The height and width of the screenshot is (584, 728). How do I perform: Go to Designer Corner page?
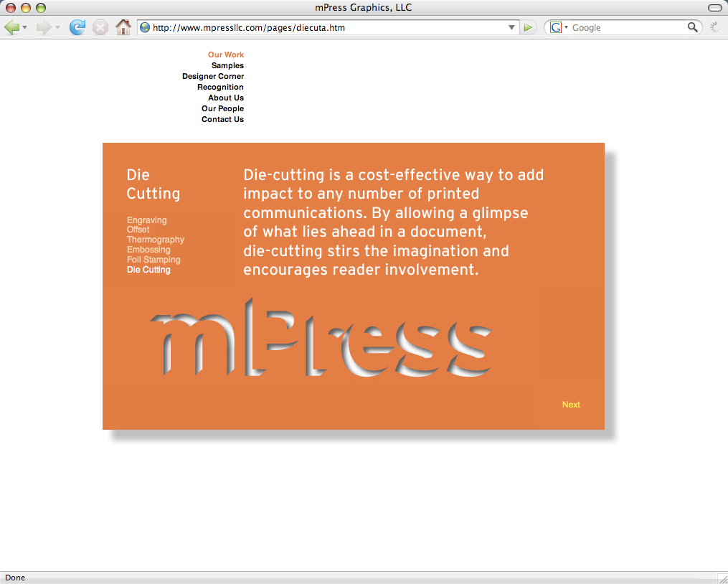[x=213, y=76]
